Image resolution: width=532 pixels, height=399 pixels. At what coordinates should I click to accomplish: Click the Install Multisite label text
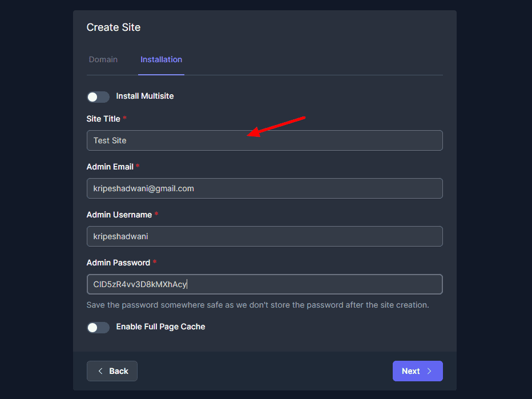tap(145, 96)
